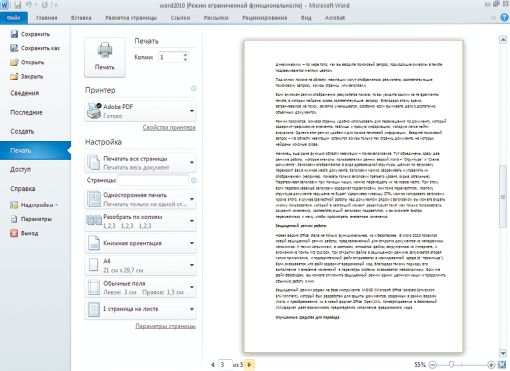The image size is (510, 371).
Task: Switch to the Ссылки tab
Action: (180, 18)
